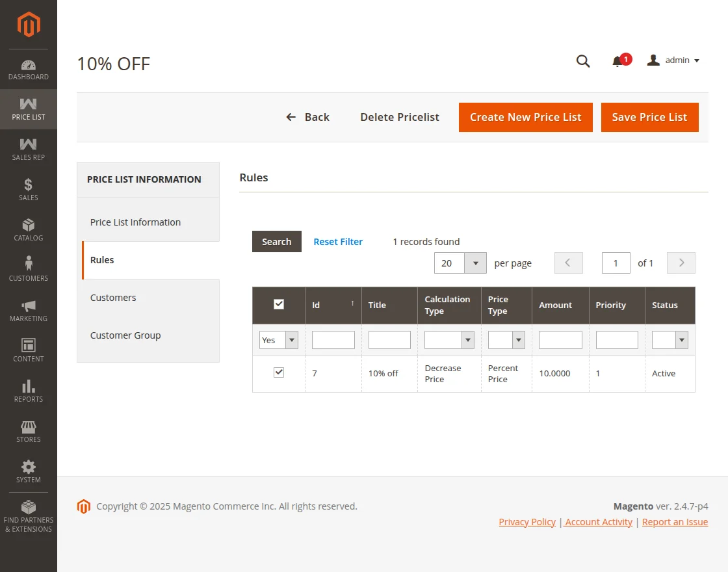Image resolution: width=728 pixels, height=572 pixels.
Task: Click the Save Price List button
Action: point(649,117)
